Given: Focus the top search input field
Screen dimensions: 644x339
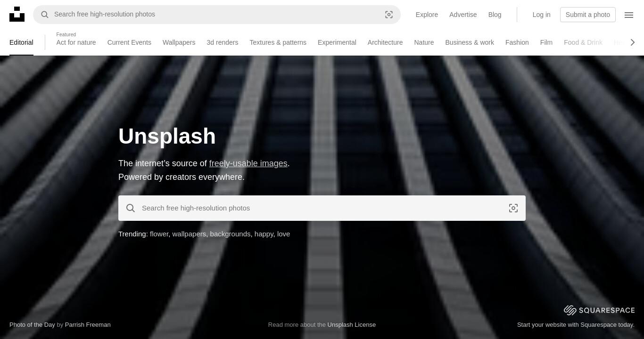Looking at the screenshot, I should (217, 15).
